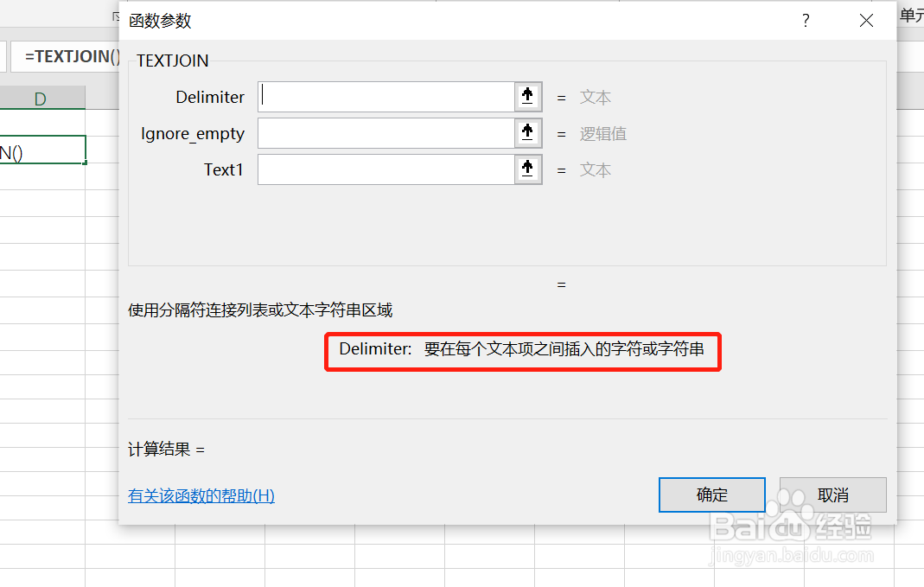Screen dimensions: 924x587
Task: Select column D by its header
Action: tap(42, 98)
